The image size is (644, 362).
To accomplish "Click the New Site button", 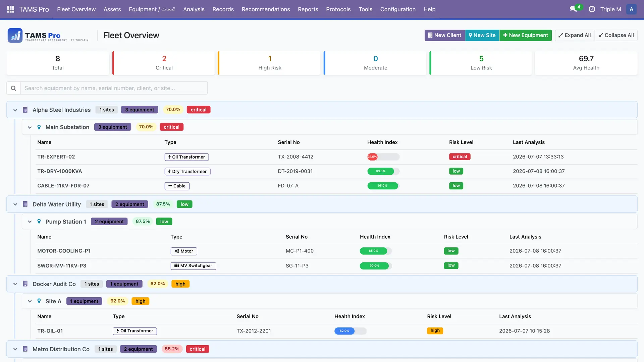I will point(482,35).
